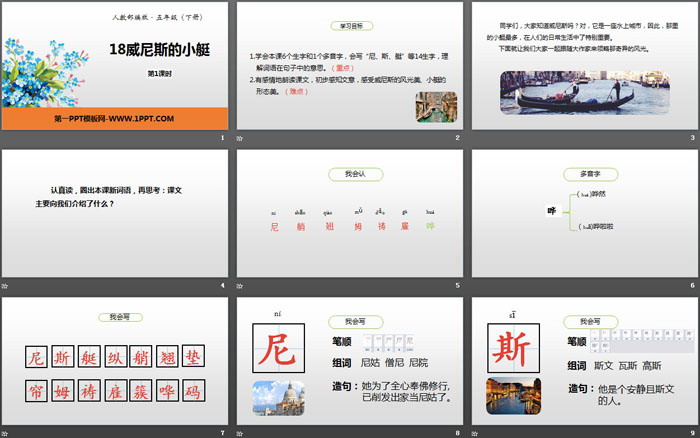Screen dimensions: 700x438
Task: Click the animation star icon under slide 9
Action: coord(475,434)
